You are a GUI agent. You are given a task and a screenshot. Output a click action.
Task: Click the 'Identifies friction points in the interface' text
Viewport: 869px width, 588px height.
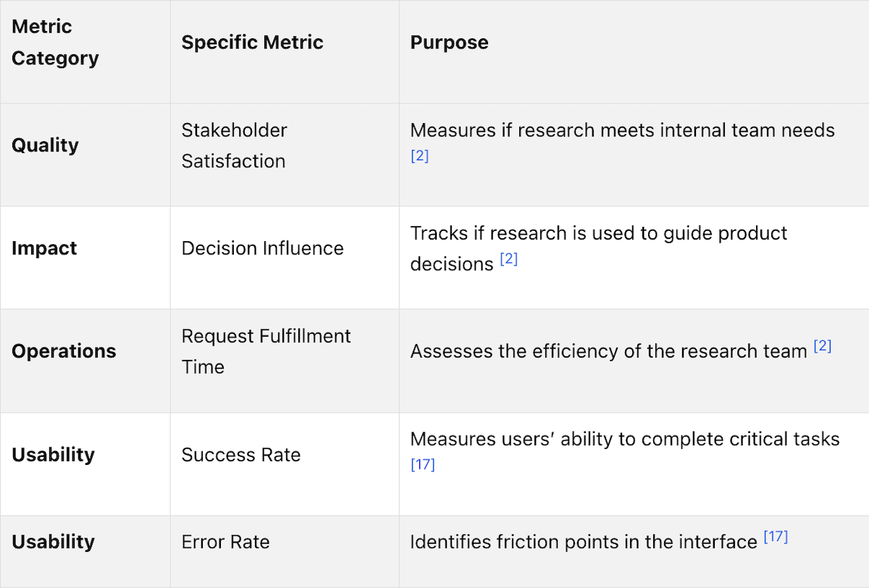(583, 542)
